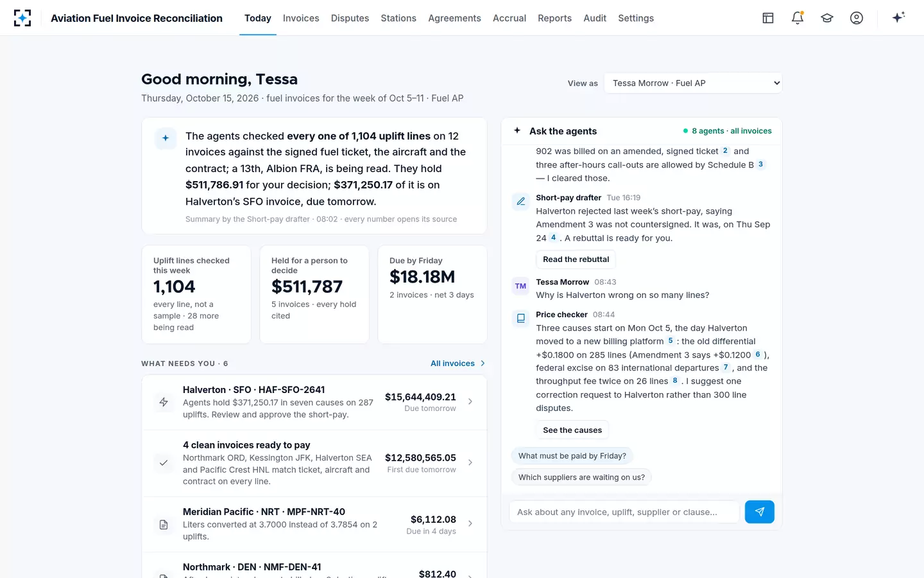This screenshot has height=578, width=924.
Task: Focus the Ask about any invoice input field
Action: [624, 512]
